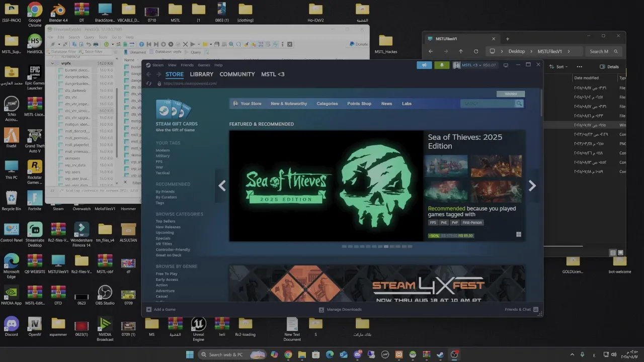The image size is (644, 362).
Task: Add a new tab in File Explorer
Action: tap(507, 39)
